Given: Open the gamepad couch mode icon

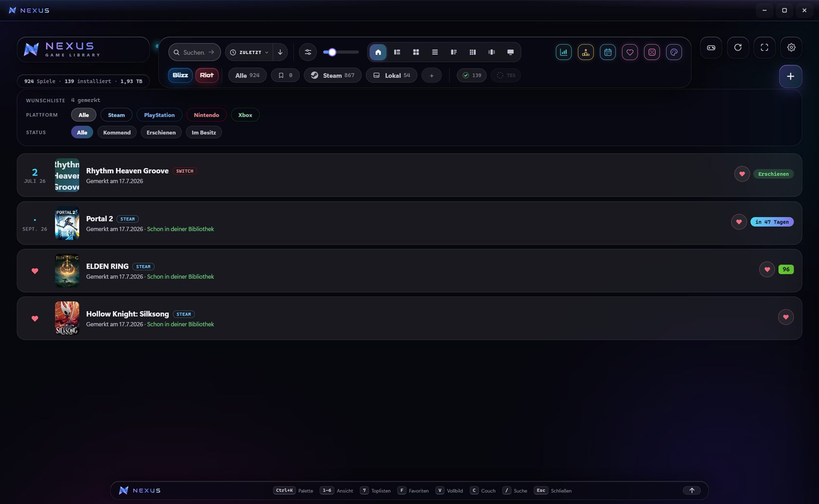Looking at the screenshot, I should [x=711, y=48].
